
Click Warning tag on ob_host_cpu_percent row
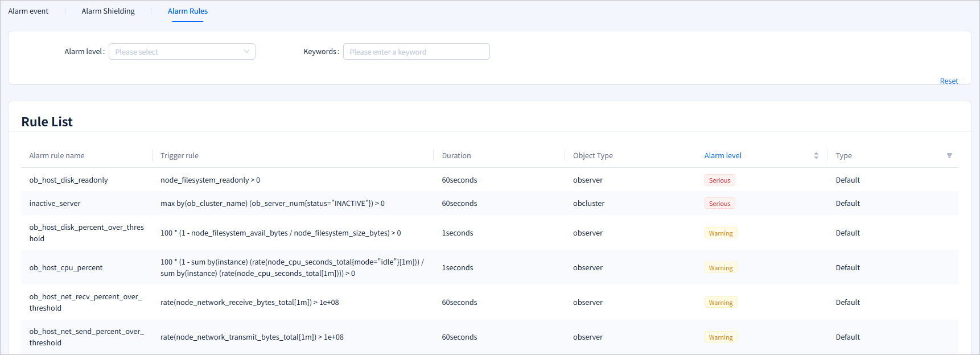click(720, 268)
